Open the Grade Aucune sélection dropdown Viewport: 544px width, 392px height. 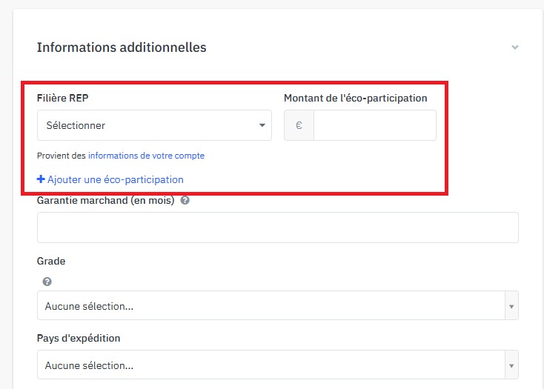pos(270,305)
